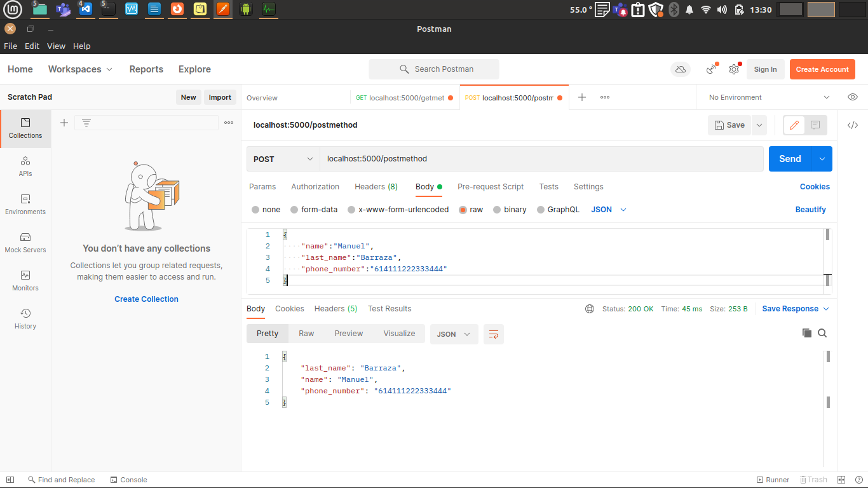The width and height of the screenshot is (868, 488).
Task: Expand the Save button options arrow
Action: coord(759,125)
